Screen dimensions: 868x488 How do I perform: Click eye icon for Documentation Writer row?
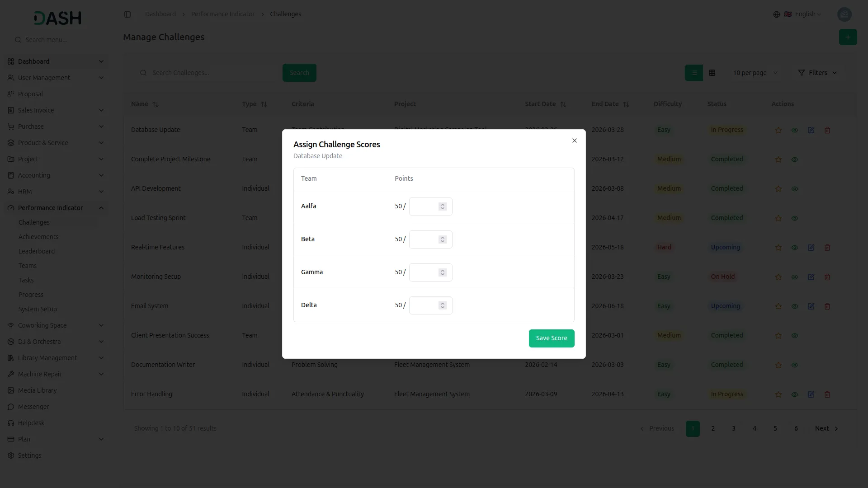[x=794, y=365]
